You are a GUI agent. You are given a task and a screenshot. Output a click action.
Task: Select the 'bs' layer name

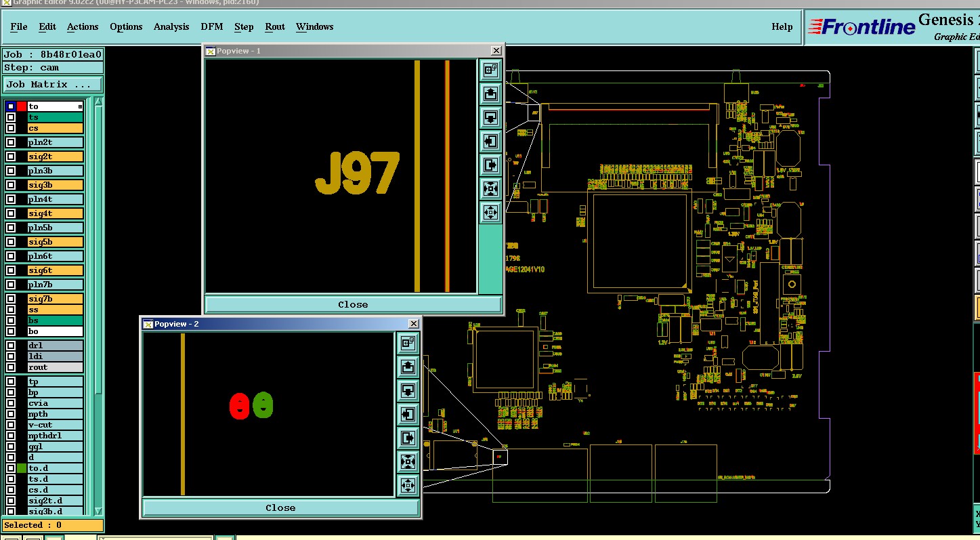point(55,320)
